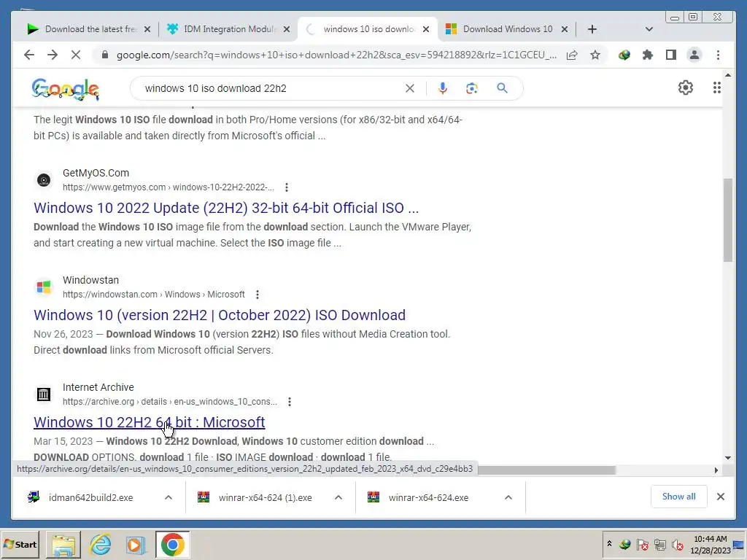Clear the Google search box text

(410, 88)
